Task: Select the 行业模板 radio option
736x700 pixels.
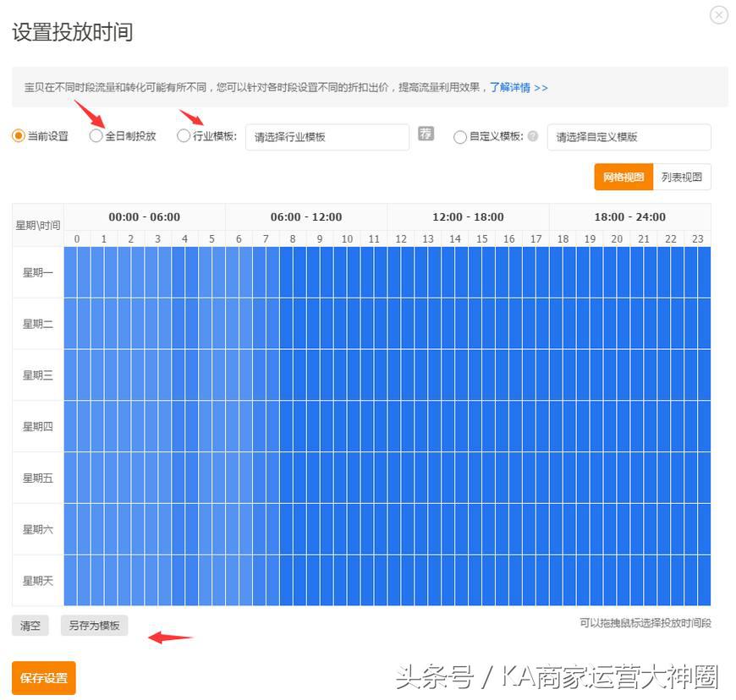Action: pos(184,135)
